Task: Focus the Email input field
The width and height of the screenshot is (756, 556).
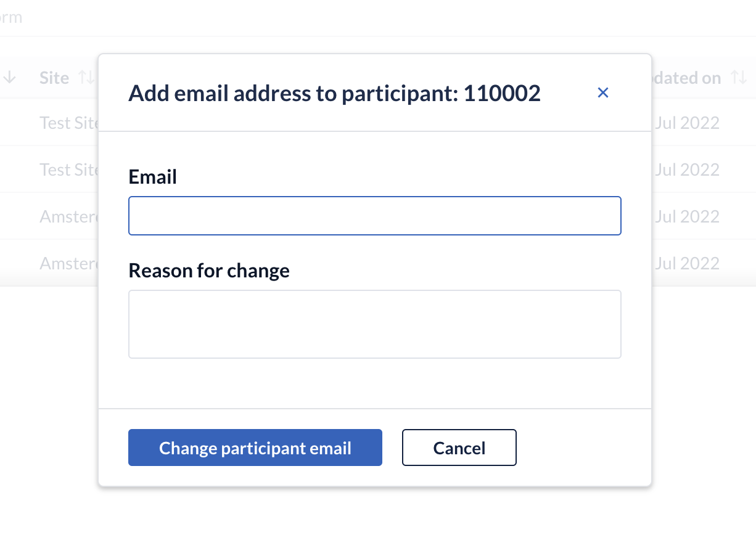Action: (374, 216)
